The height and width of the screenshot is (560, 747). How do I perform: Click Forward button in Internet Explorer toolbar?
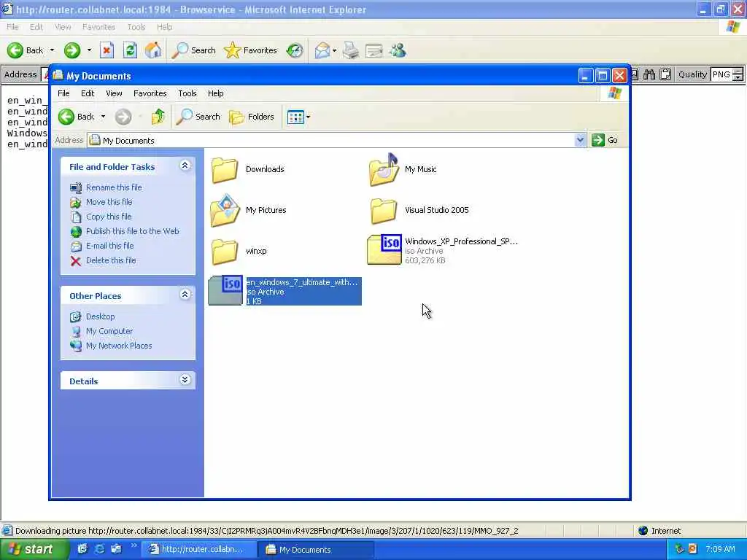(x=72, y=50)
